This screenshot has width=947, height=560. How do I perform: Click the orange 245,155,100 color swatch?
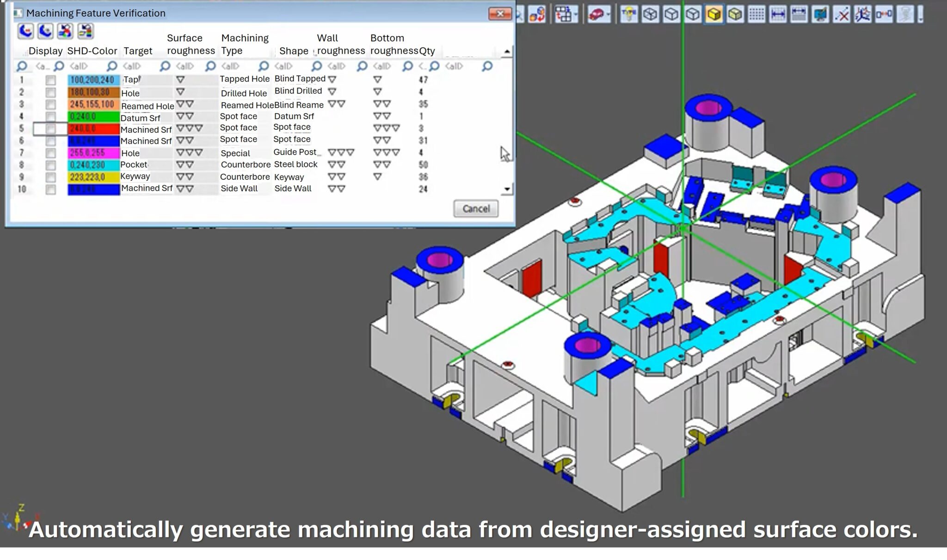(x=93, y=104)
